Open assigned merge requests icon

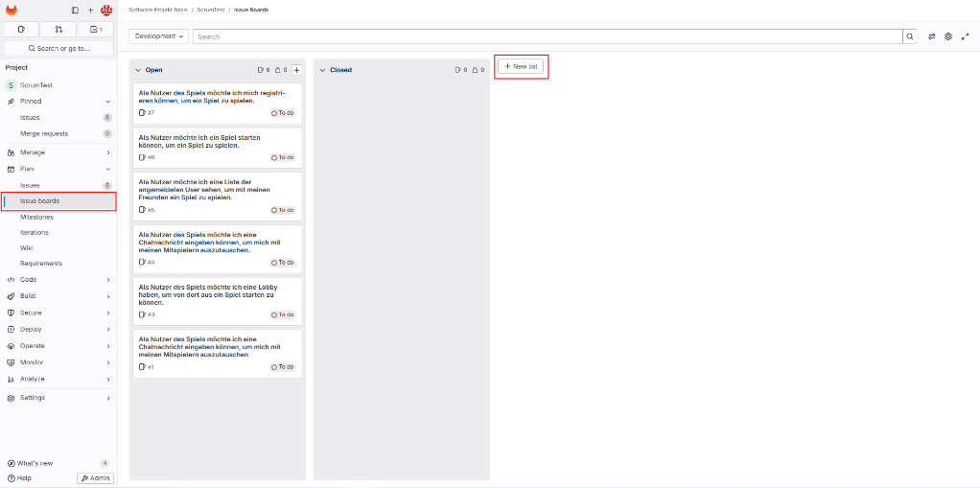coord(59,30)
